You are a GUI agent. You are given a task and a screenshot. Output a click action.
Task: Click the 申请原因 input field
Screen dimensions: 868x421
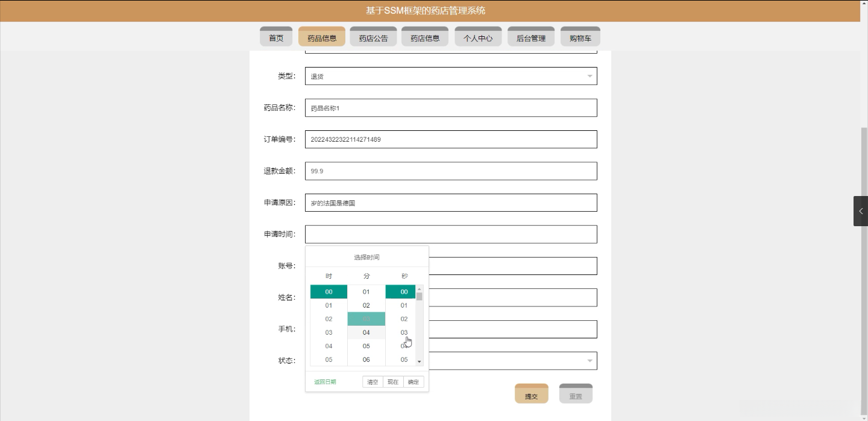451,203
